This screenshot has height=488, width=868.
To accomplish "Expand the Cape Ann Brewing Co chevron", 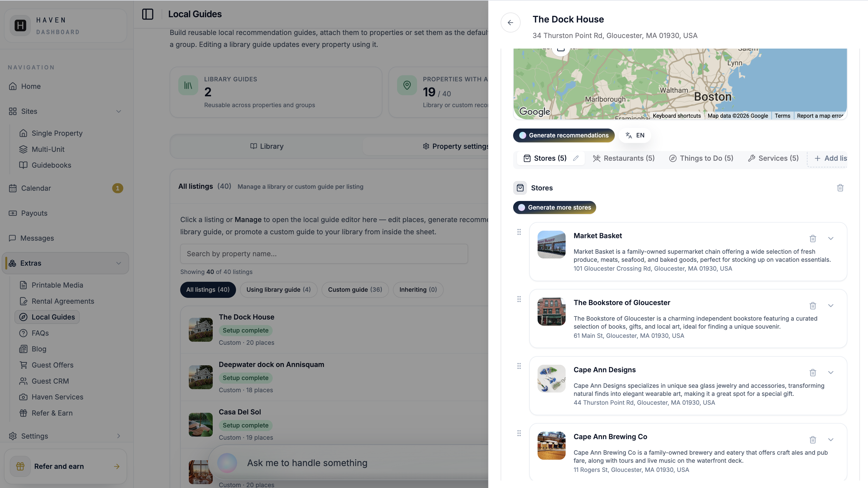I will (x=831, y=439).
